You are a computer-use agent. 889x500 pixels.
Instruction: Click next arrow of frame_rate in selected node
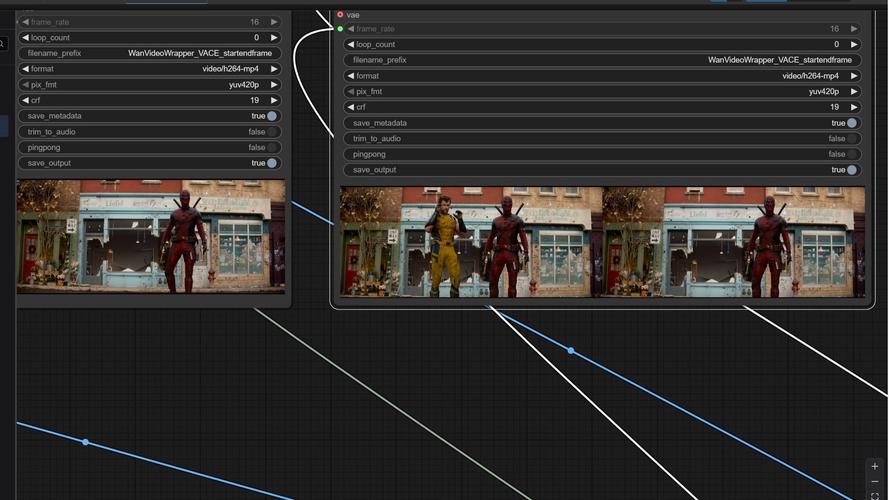(854, 28)
